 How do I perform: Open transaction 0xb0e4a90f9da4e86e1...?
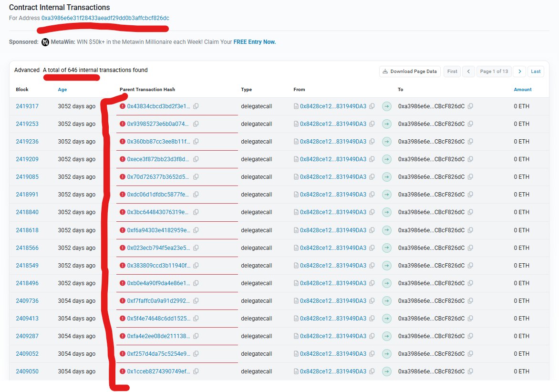(x=159, y=283)
